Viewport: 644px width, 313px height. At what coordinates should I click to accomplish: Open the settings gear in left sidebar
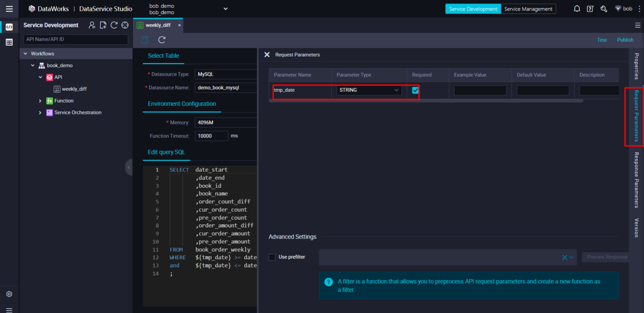(x=9, y=294)
